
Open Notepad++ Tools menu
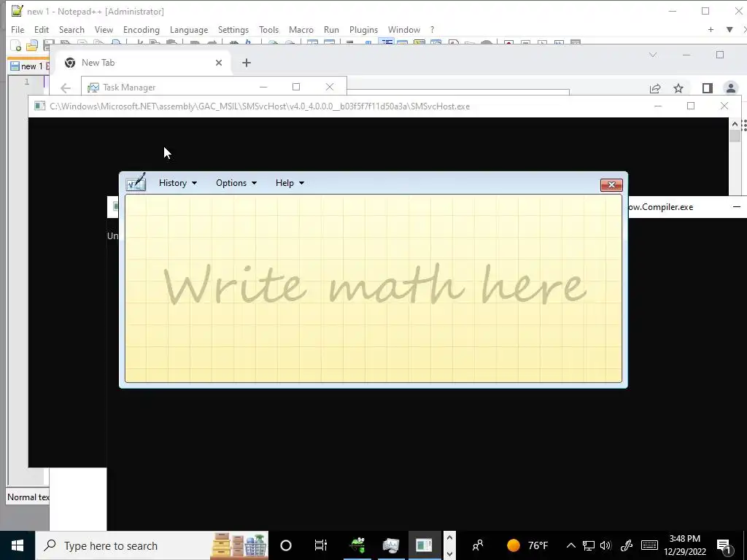(x=268, y=29)
